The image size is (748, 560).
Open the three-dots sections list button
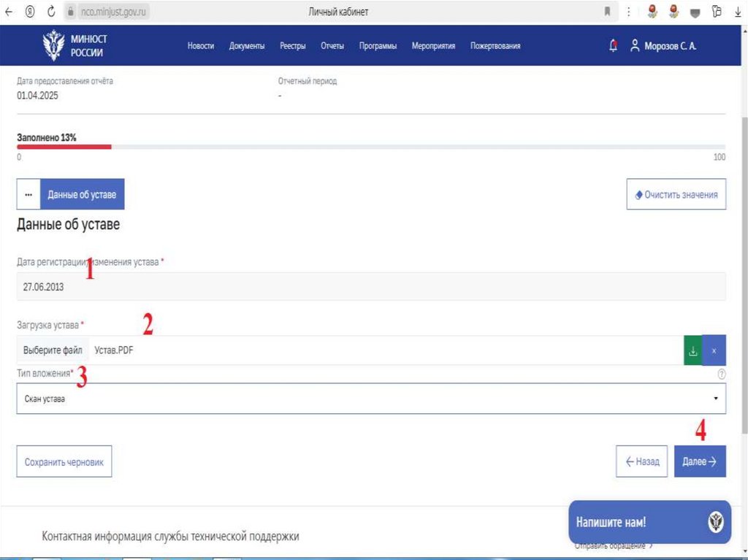[x=28, y=194]
